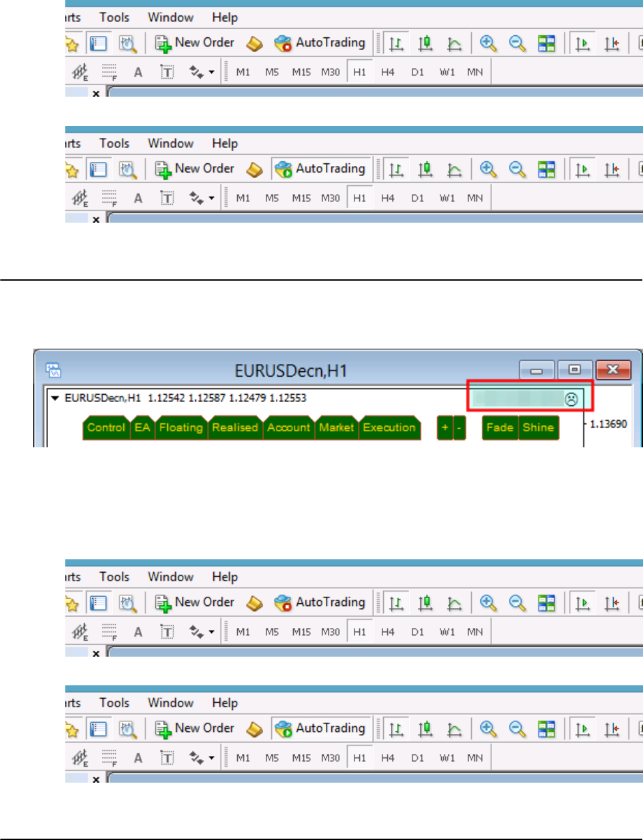Select text A tool in second toolbar
The image size is (643, 840).
(138, 199)
